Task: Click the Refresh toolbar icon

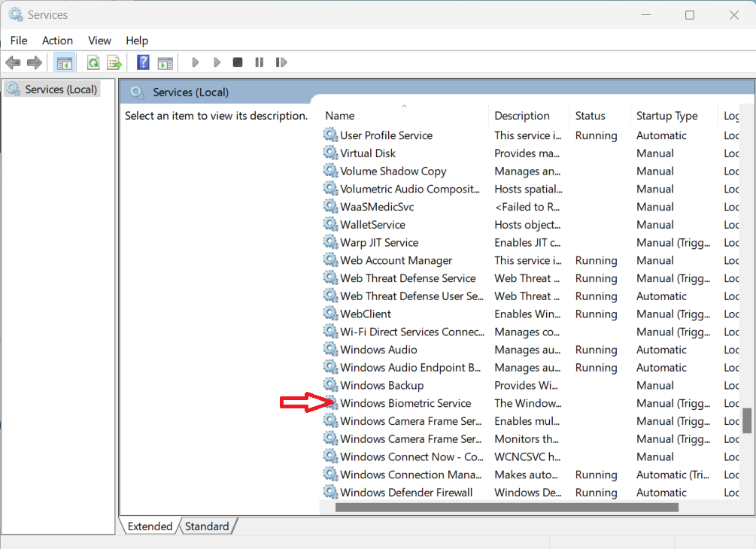Action: 93,62
